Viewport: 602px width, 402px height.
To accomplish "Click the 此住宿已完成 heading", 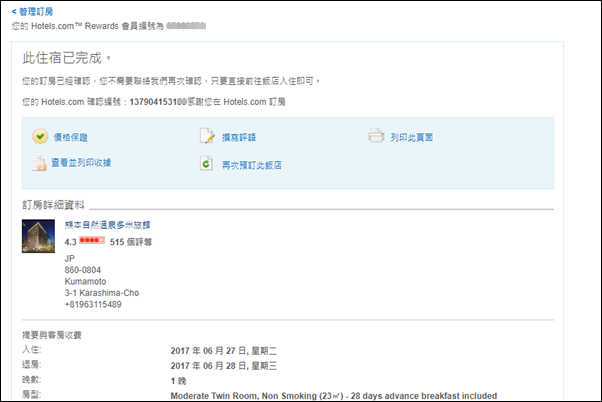I will pyautogui.click(x=66, y=58).
